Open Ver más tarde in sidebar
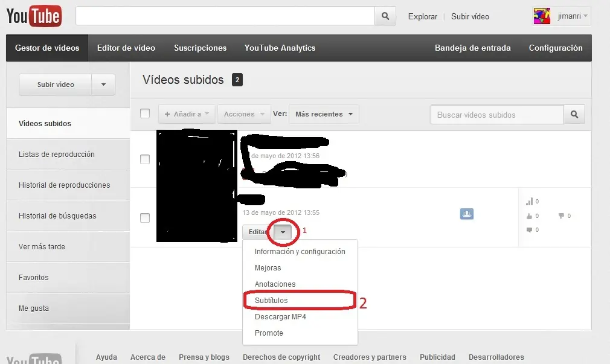 (x=68, y=246)
